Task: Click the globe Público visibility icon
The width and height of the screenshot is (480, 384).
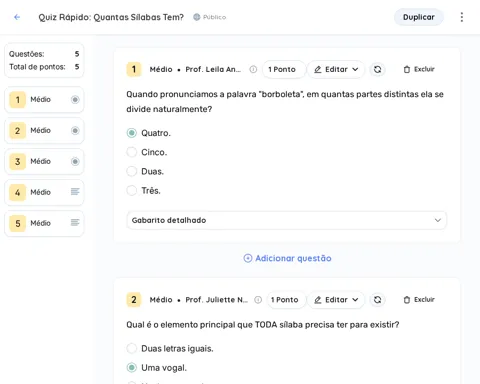Action: point(197,17)
